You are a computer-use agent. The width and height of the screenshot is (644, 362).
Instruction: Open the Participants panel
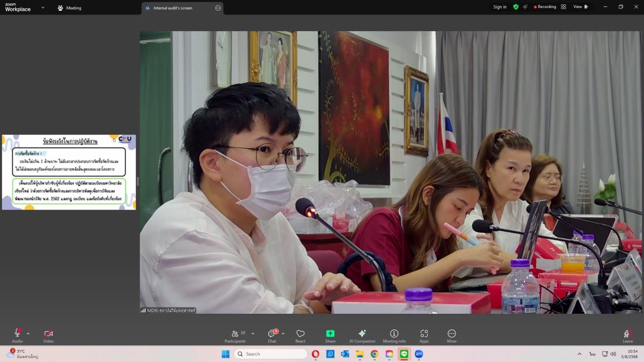235,336
